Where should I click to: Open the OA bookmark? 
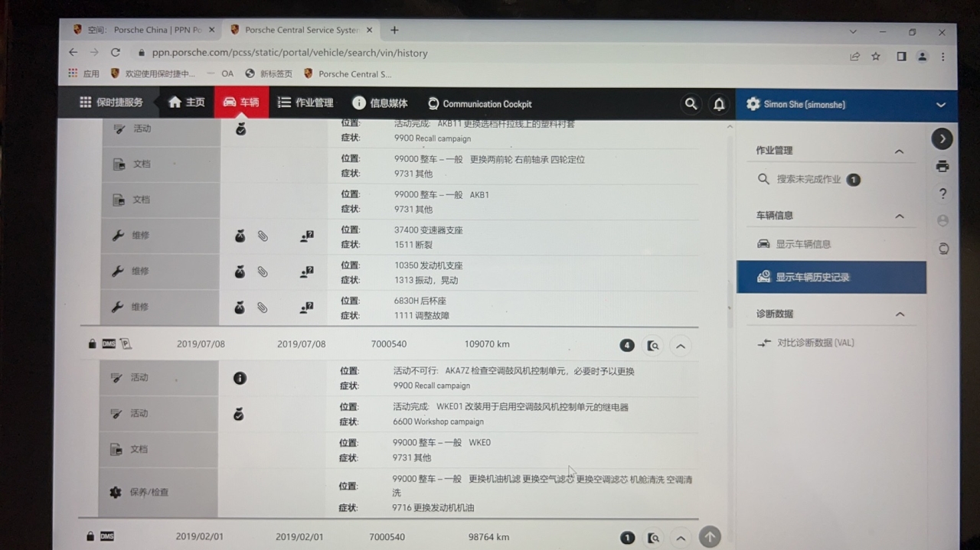[x=222, y=73]
